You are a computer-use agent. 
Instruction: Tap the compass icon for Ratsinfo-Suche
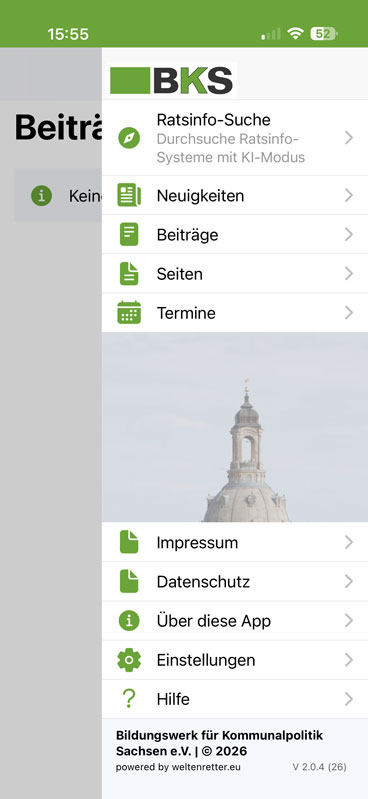tap(129, 138)
